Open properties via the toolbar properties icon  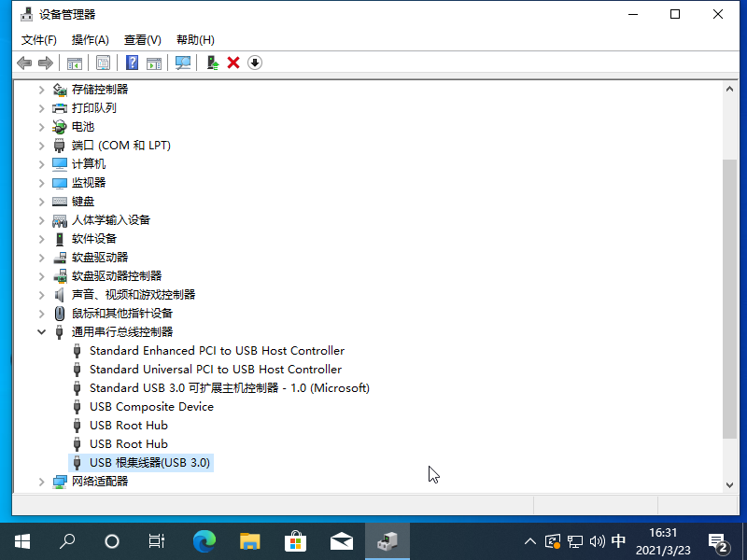tap(104, 63)
